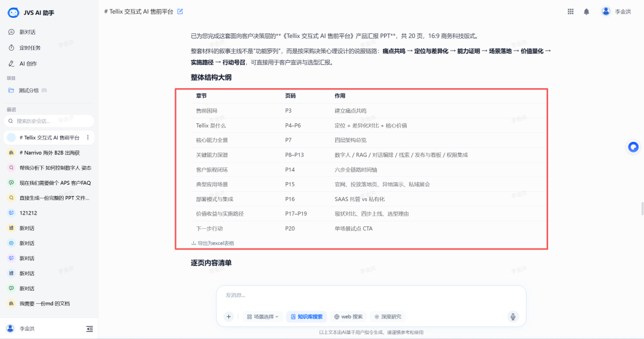Click the icon beside 我需要 一份md 的文档

[11, 304]
